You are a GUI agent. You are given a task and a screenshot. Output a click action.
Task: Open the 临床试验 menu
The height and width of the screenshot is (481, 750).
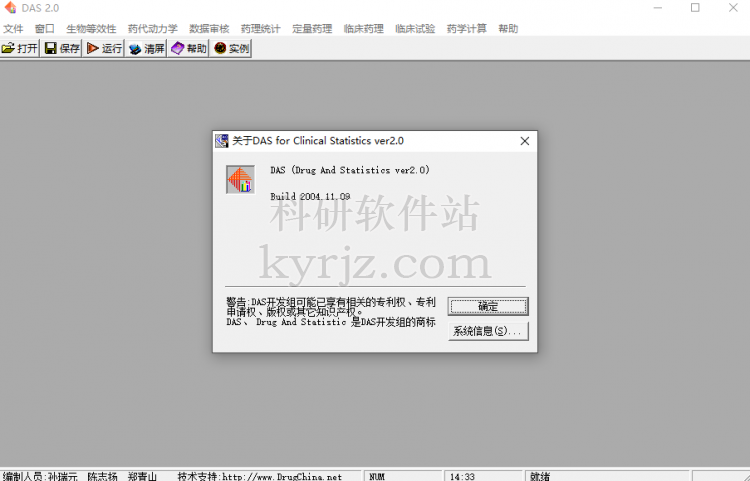coord(415,29)
